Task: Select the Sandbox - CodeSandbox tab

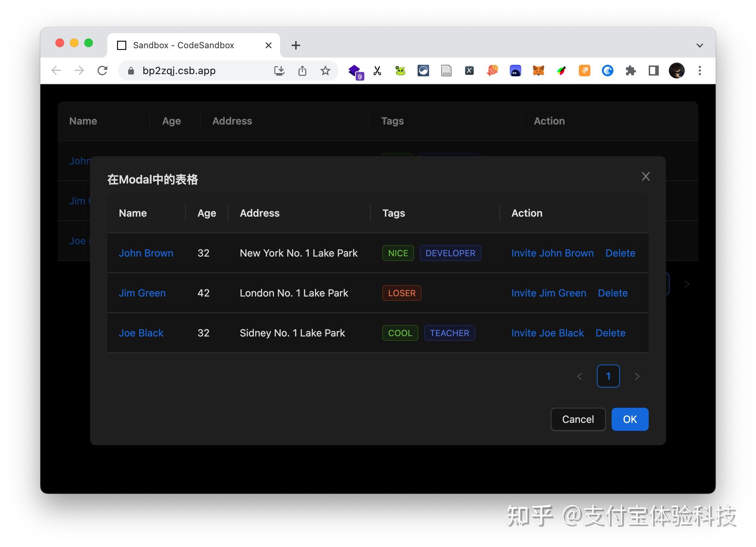Action: click(184, 45)
